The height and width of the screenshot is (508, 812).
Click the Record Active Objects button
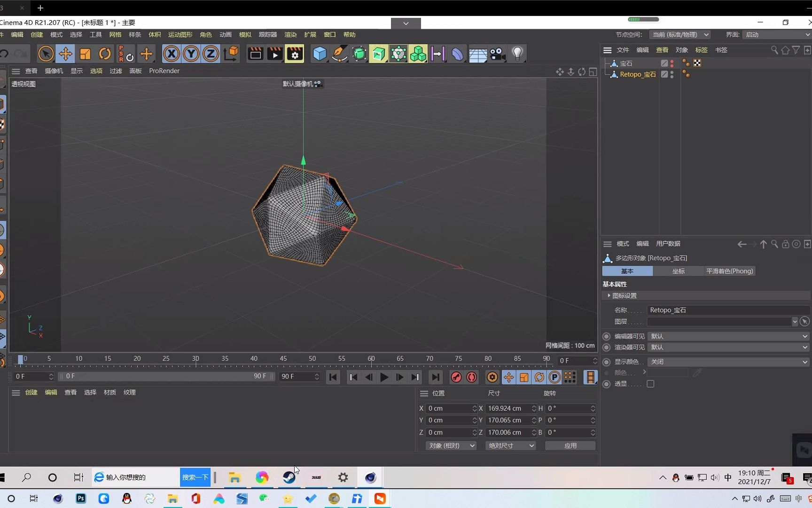click(456, 377)
